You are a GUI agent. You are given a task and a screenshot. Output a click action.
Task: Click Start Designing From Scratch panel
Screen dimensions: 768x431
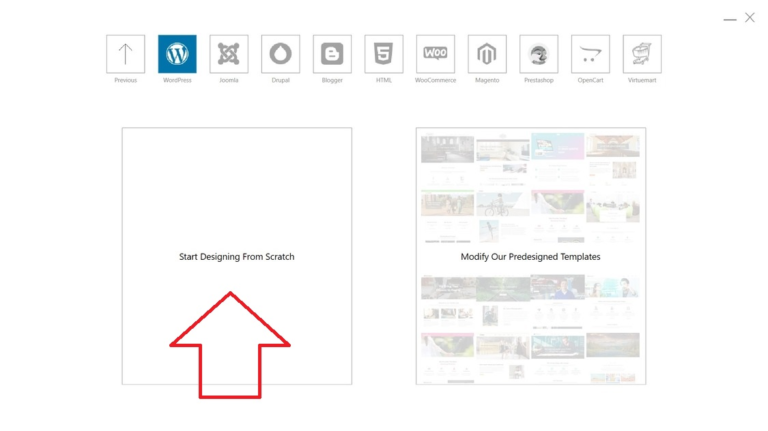(237, 256)
